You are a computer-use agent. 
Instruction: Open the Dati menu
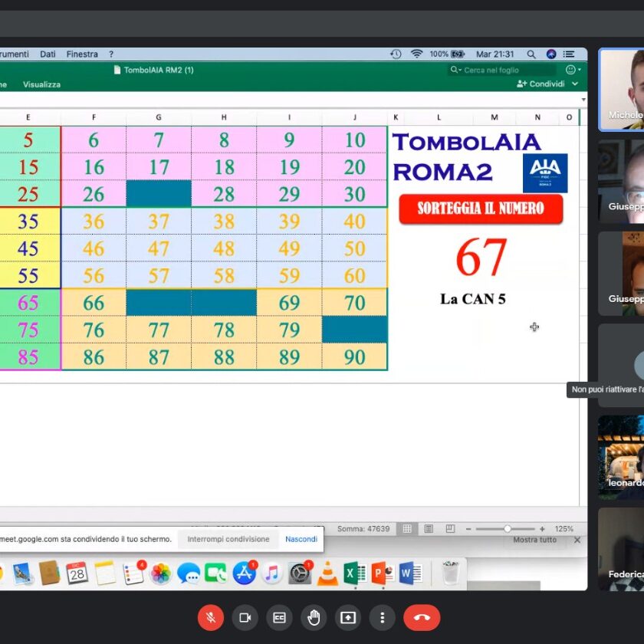pyautogui.click(x=48, y=54)
